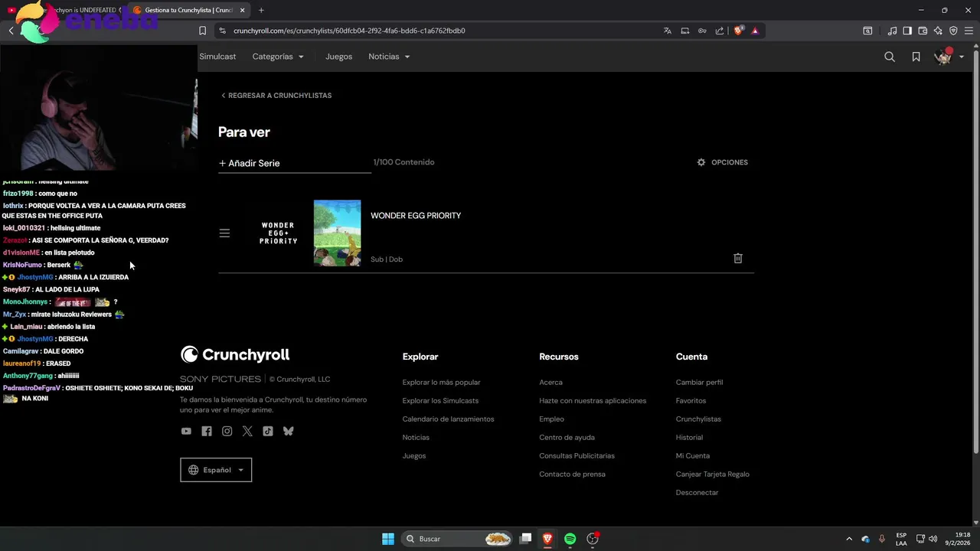Open the browser hamburger main menu
The image size is (980, 551).
pos(969,31)
